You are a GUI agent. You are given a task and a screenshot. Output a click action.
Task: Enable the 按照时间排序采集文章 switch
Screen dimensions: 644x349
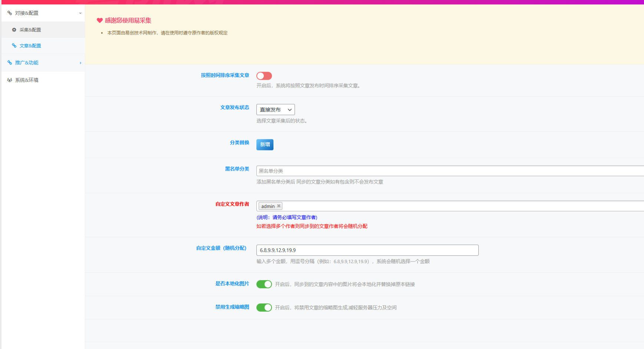coord(264,76)
